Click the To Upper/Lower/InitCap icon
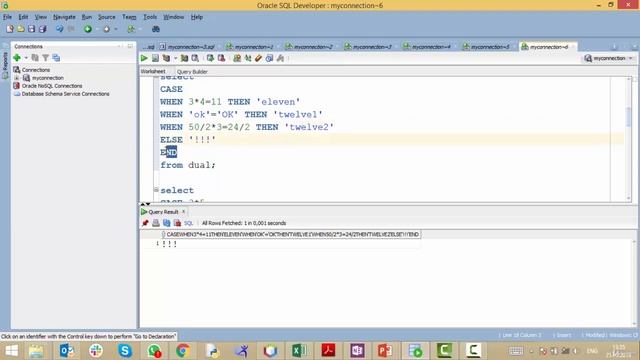 pyautogui.click(x=248, y=58)
